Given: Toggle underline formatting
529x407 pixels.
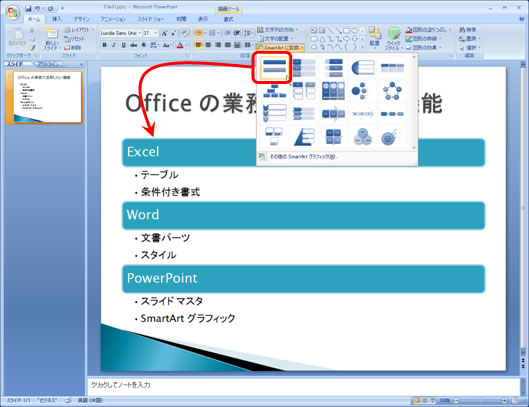Looking at the screenshot, I should pos(124,45).
